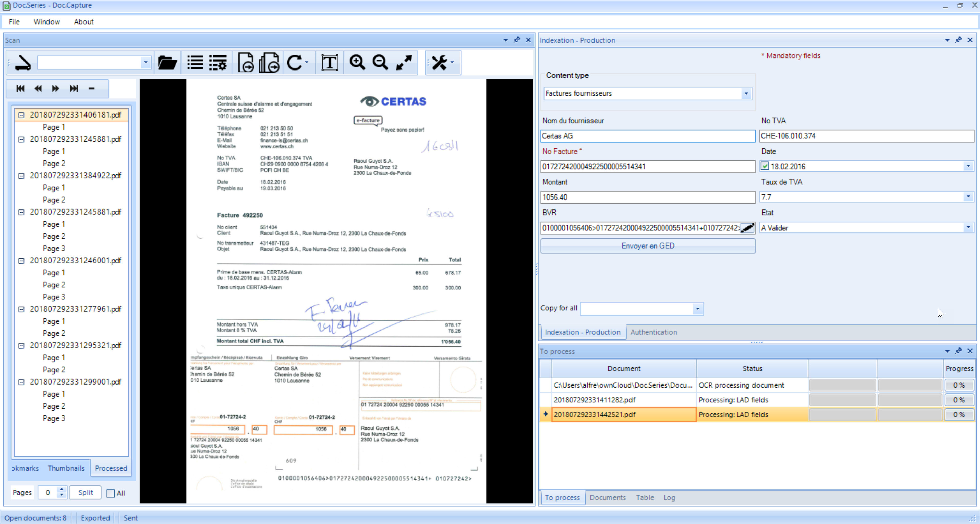980x524 pixels.
Task: Collapse 20180729233127​7961.pdf tree node
Action: tap(21, 309)
